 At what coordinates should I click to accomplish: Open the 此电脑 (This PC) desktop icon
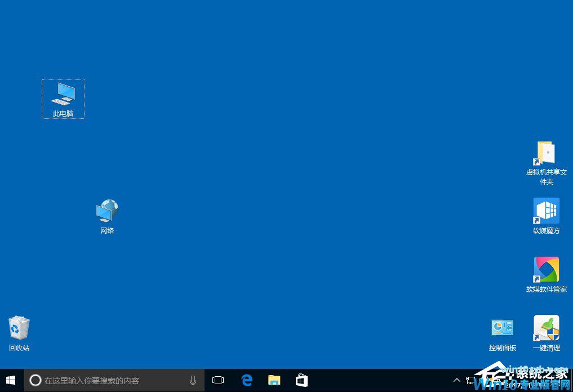(63, 99)
